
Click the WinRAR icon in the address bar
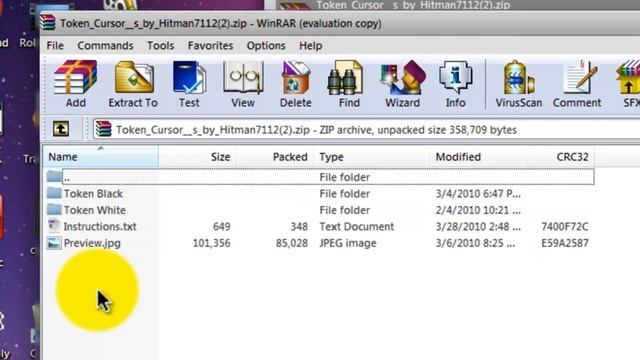tap(103, 129)
